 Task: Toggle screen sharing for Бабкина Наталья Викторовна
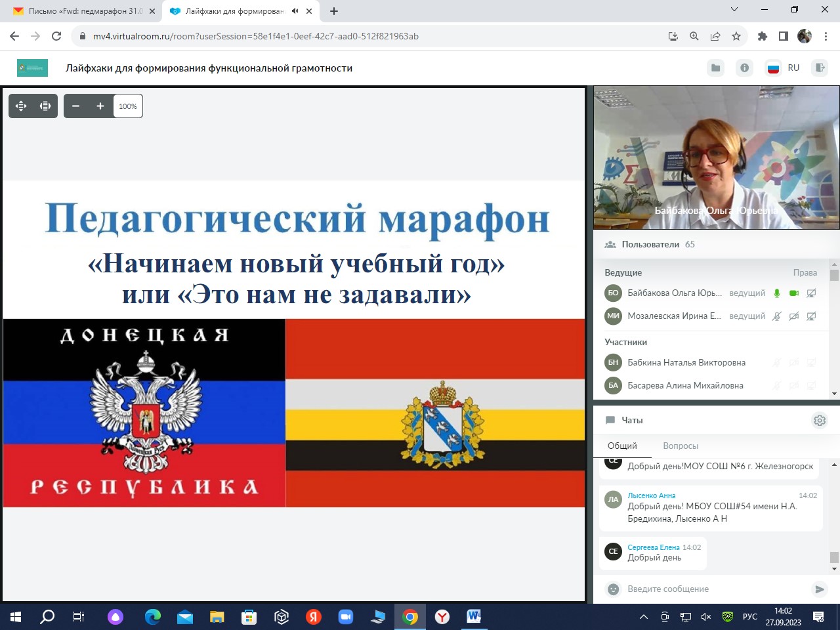click(x=811, y=362)
